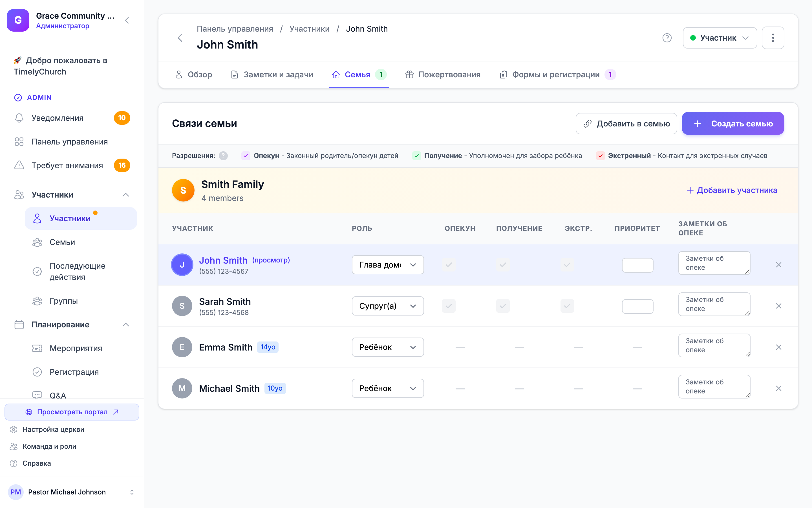This screenshot has width=812, height=508.
Task: Go back using the header back arrow
Action: coord(180,38)
